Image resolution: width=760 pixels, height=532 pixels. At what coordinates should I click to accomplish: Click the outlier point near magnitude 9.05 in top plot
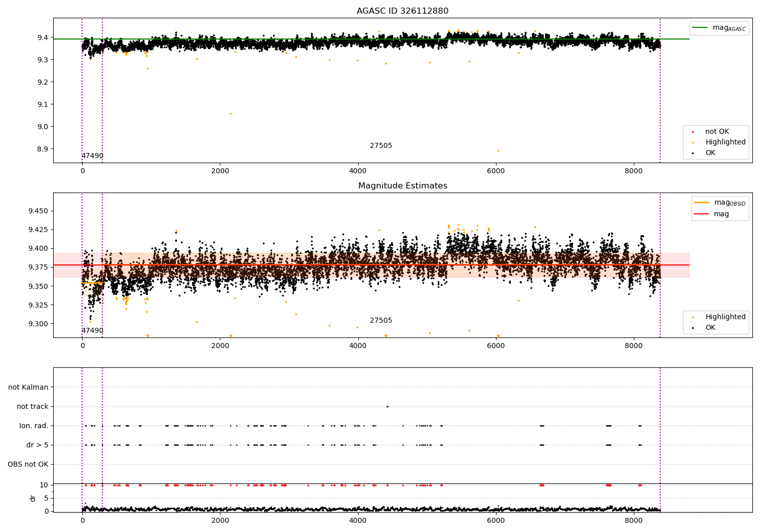pos(231,113)
